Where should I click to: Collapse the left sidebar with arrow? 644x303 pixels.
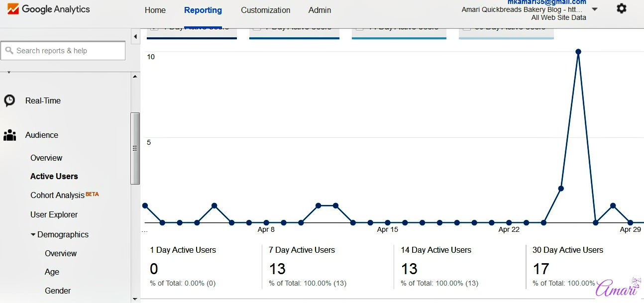[x=135, y=36]
